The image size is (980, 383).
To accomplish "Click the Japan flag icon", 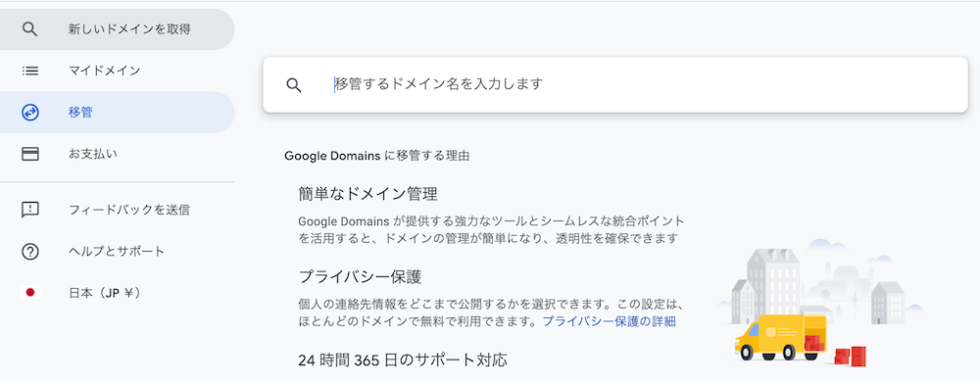I will pyautogui.click(x=30, y=293).
